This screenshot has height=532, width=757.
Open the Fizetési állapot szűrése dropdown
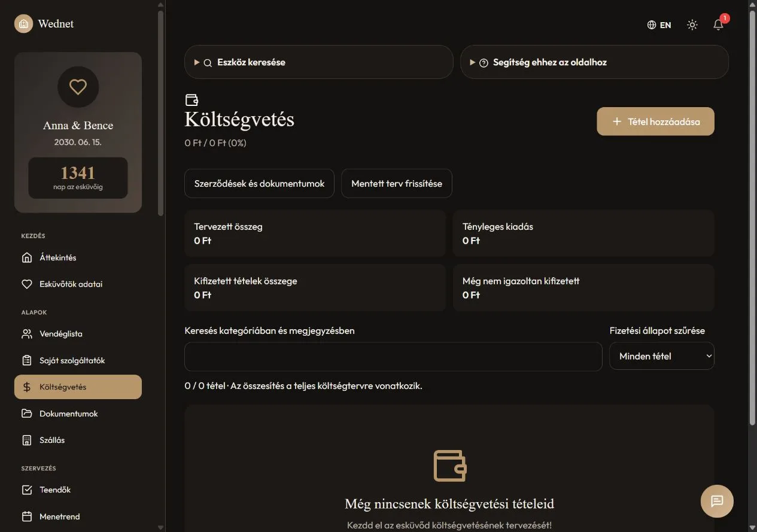point(662,356)
